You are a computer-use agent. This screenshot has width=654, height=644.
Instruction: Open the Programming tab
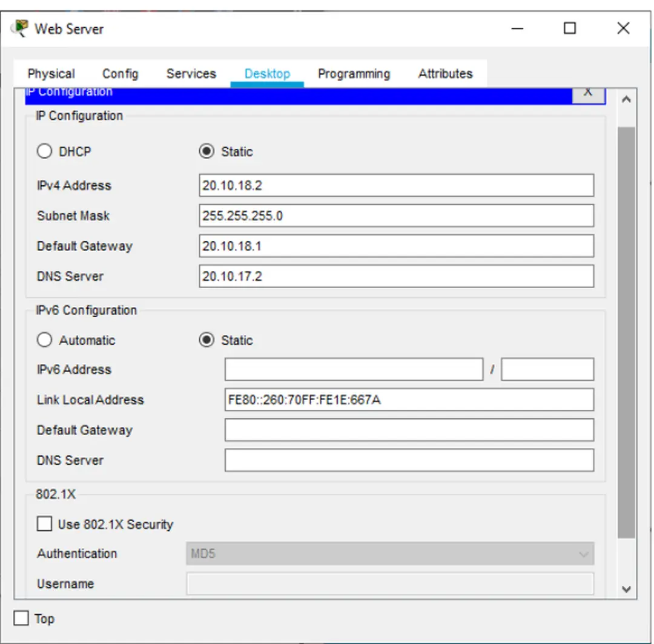point(354,74)
